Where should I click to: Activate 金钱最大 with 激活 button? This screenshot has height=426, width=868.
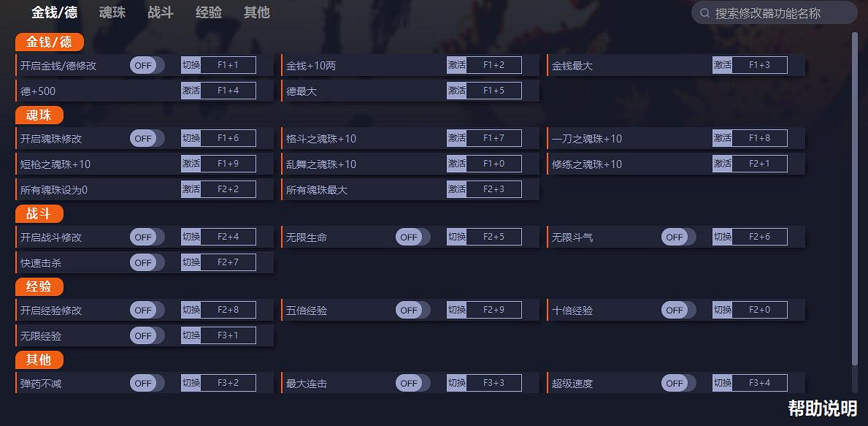click(723, 66)
